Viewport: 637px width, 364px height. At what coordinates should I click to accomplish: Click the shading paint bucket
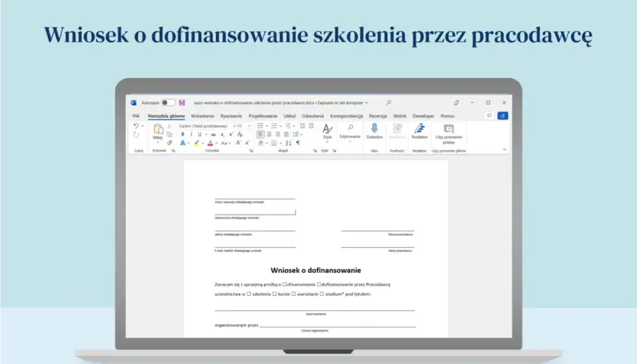pyautogui.click(x=261, y=143)
